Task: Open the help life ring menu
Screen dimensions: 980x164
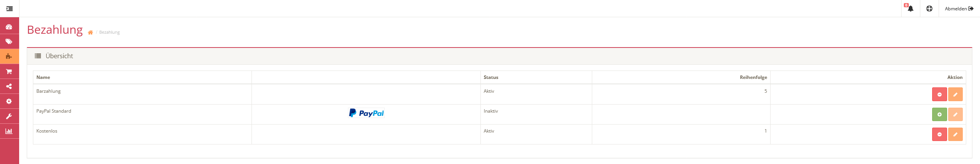Action: pyautogui.click(x=929, y=8)
